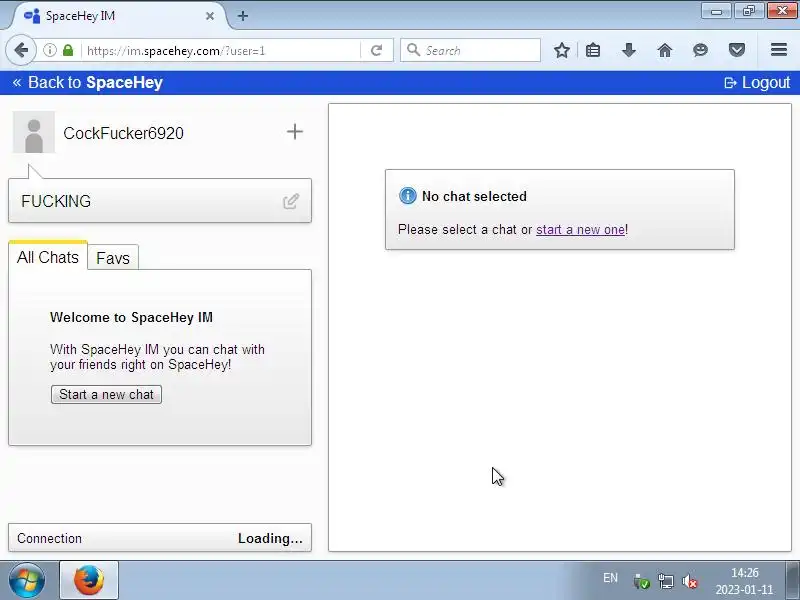Show site information via the info icon

click(x=49, y=51)
